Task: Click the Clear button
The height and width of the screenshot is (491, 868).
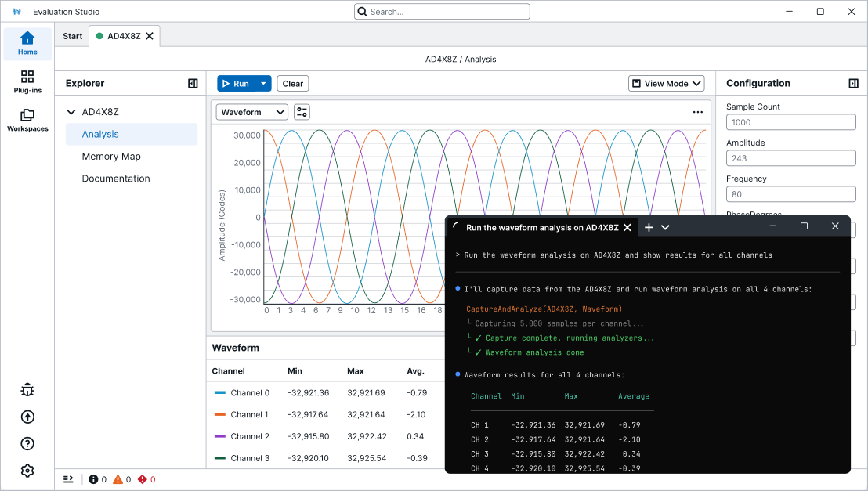Action: (293, 84)
